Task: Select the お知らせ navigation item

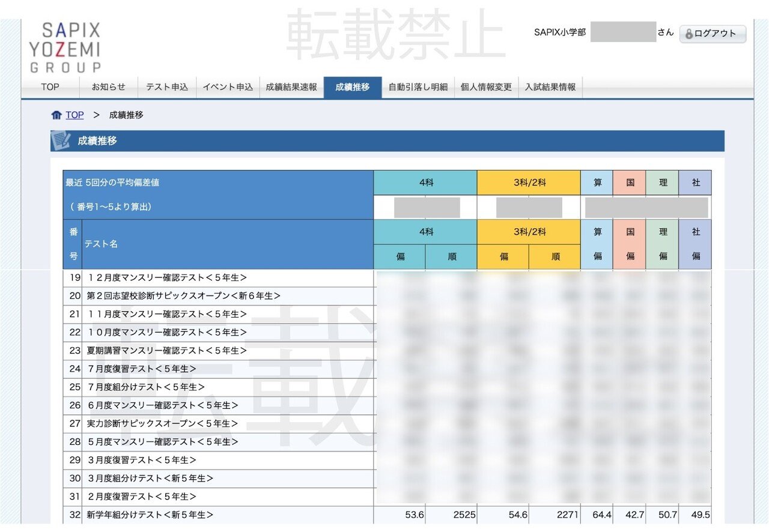Action: [109, 86]
